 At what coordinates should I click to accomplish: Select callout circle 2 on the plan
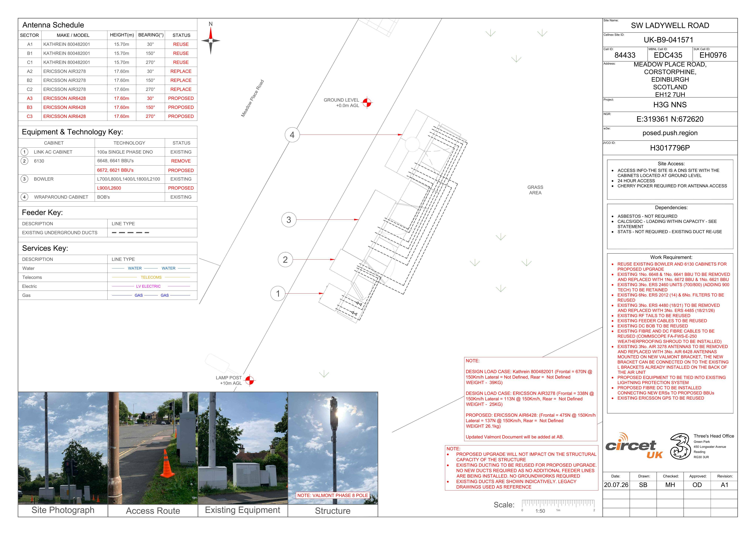(285, 260)
